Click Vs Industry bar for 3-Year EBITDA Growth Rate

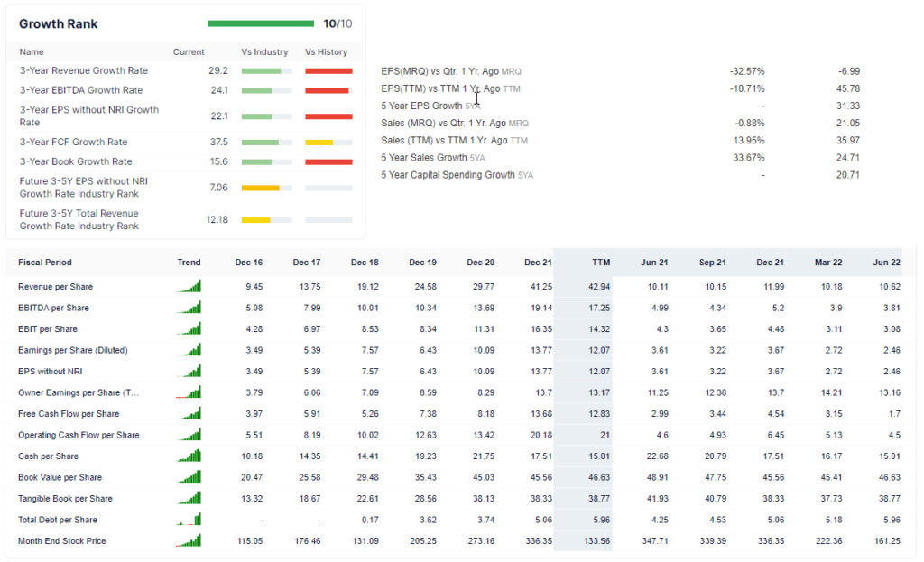click(266, 91)
